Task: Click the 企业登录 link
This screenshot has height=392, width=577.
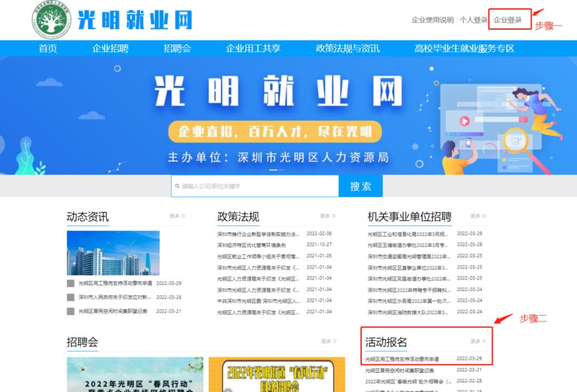Action: (508, 20)
